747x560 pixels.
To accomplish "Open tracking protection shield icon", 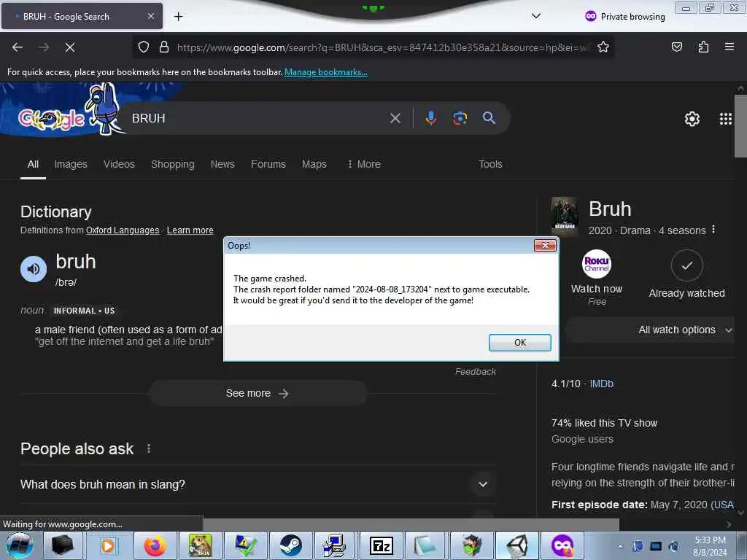I will tap(144, 47).
